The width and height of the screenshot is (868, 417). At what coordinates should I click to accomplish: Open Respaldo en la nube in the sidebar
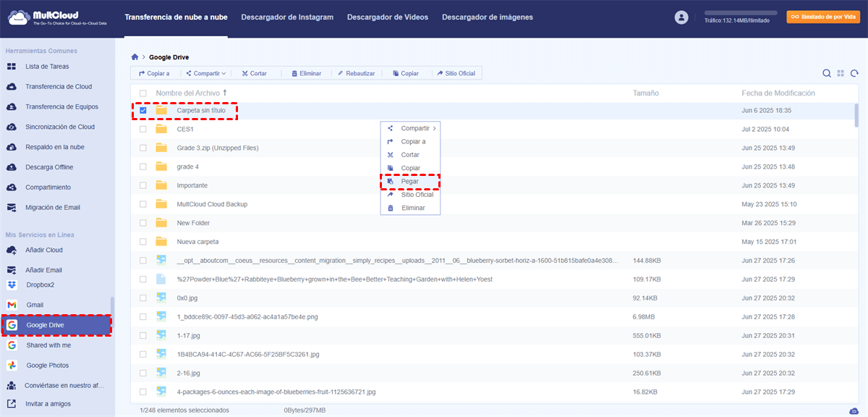pyautogui.click(x=55, y=147)
